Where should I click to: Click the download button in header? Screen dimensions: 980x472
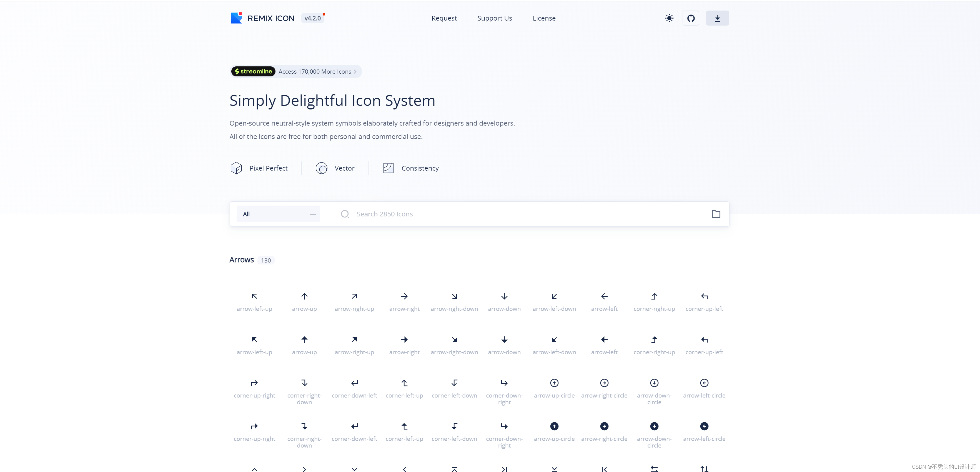pos(717,18)
